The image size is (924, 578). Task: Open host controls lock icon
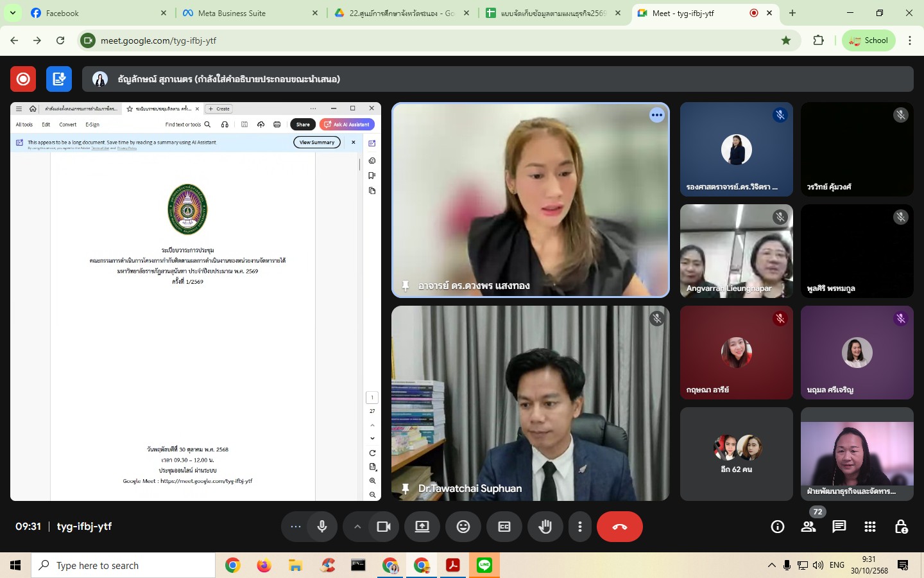tap(901, 527)
